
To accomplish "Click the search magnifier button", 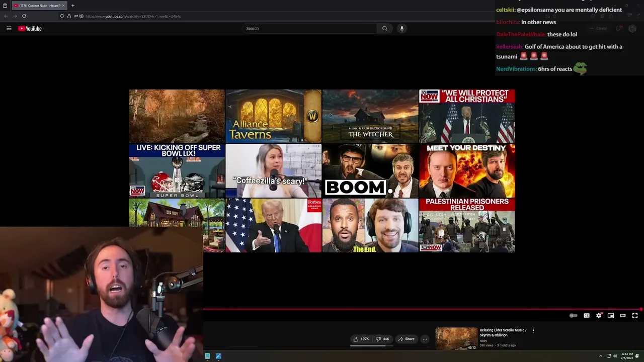I will click(x=385, y=29).
